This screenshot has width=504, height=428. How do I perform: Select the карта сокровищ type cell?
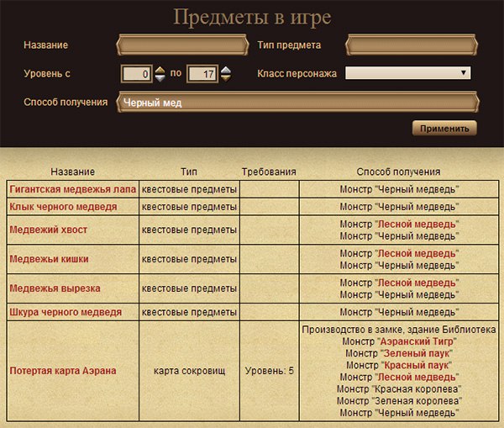tap(190, 371)
